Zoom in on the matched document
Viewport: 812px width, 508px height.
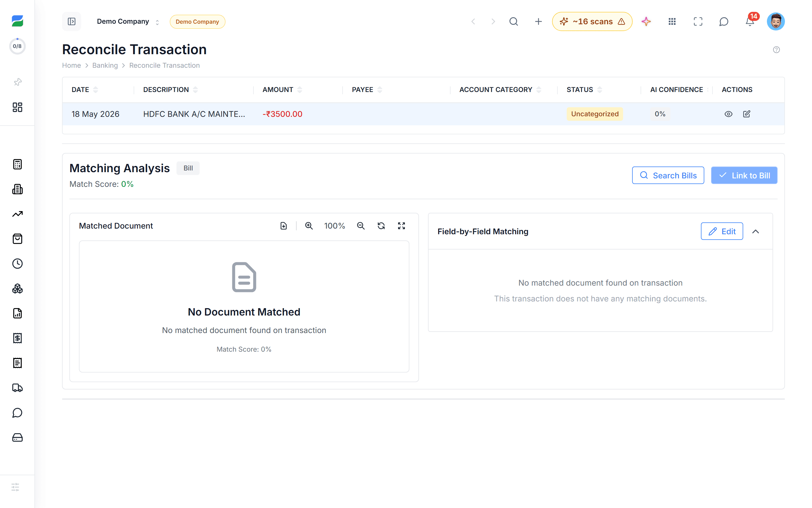click(x=309, y=226)
